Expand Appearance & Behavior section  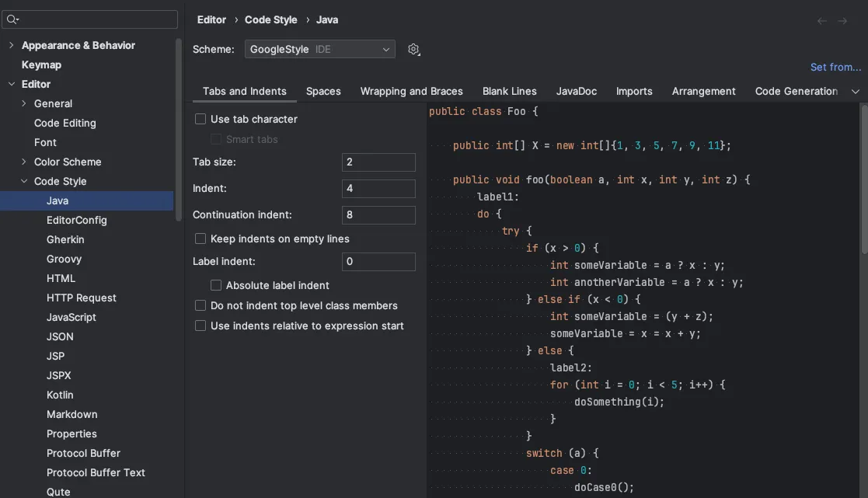[x=12, y=46]
